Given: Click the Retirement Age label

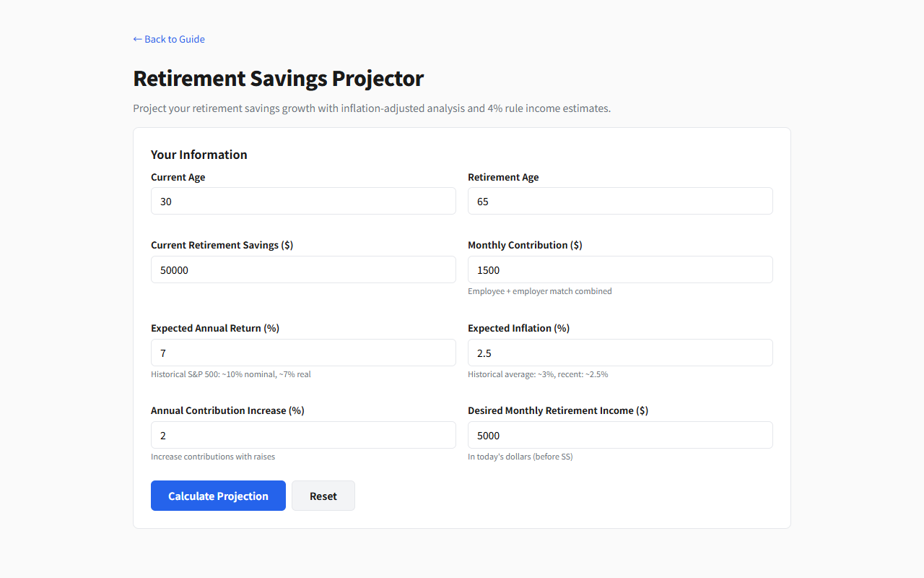Looking at the screenshot, I should point(503,177).
